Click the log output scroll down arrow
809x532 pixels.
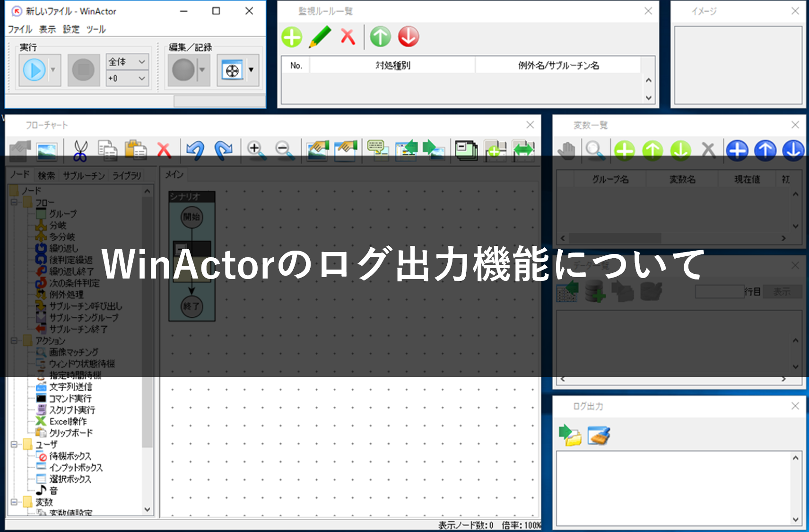click(x=796, y=519)
